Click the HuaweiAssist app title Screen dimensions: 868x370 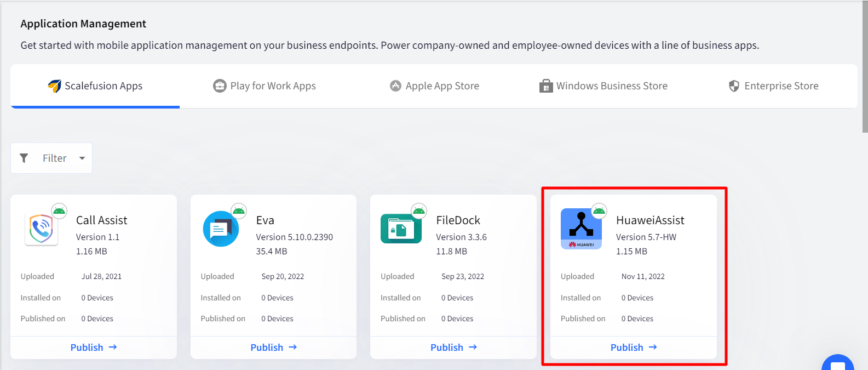[650, 220]
